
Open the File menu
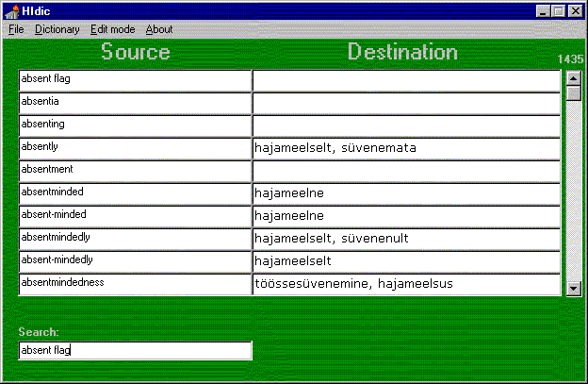tap(16, 29)
